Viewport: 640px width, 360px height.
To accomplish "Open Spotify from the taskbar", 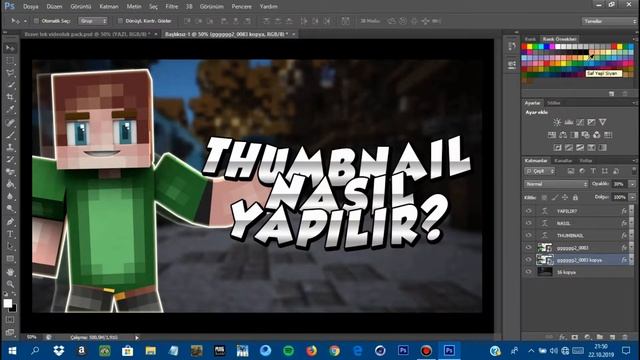I will coord(289,351).
